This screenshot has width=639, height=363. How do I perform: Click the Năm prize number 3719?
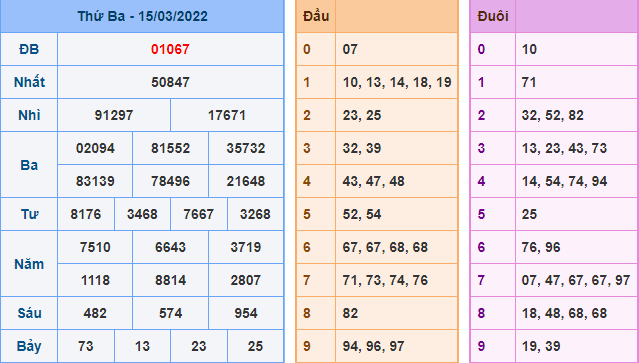click(x=246, y=247)
